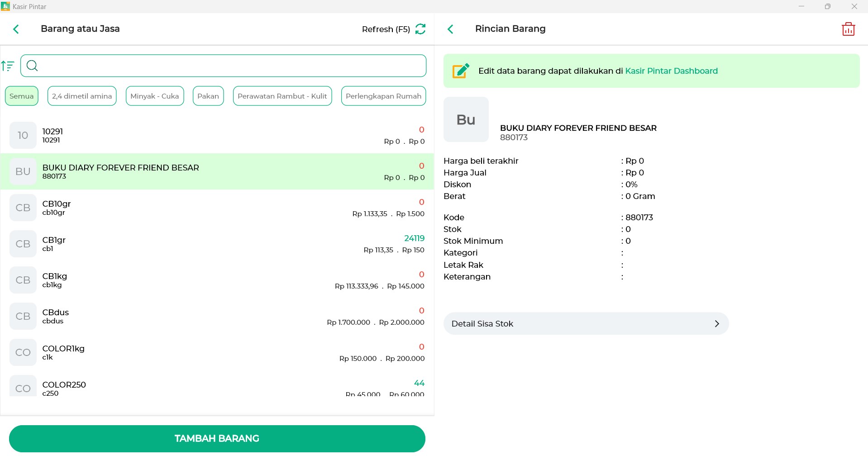Select the Semua category filter
The image size is (868, 460).
[x=22, y=96]
